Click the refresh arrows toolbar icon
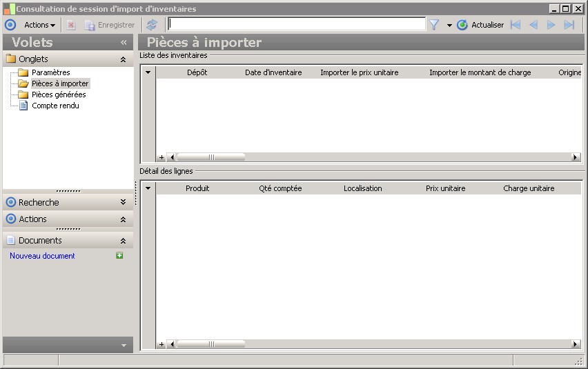This screenshot has height=369, width=588. (x=152, y=25)
